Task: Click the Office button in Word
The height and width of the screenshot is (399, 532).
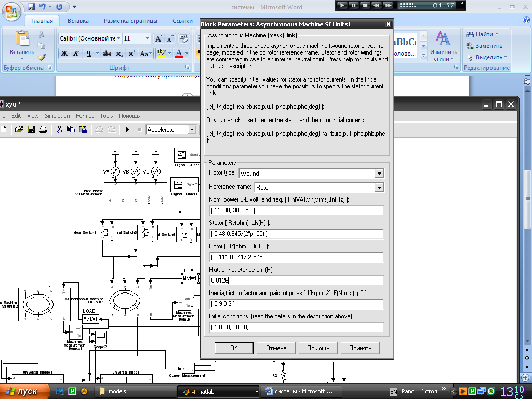Action: click(x=11, y=11)
